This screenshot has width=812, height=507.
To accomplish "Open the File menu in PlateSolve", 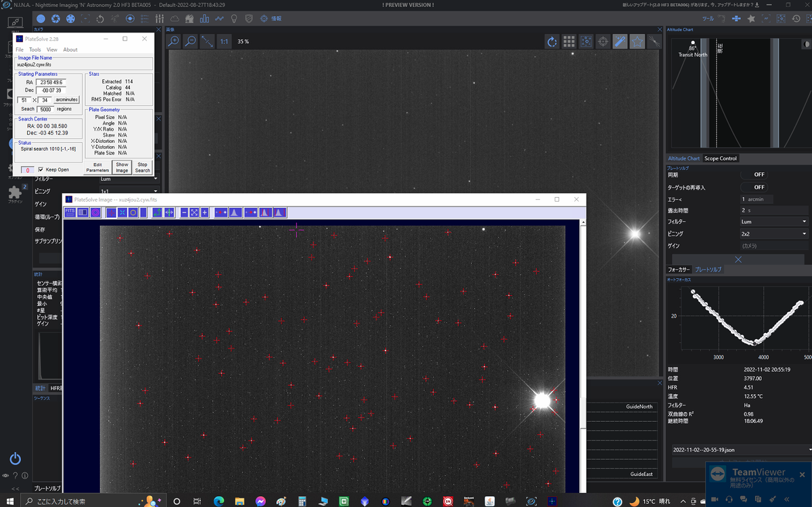I will pyautogui.click(x=20, y=49).
